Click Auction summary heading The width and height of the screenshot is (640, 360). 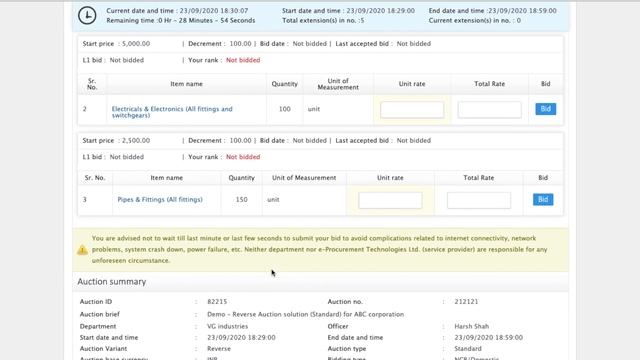[112, 282]
